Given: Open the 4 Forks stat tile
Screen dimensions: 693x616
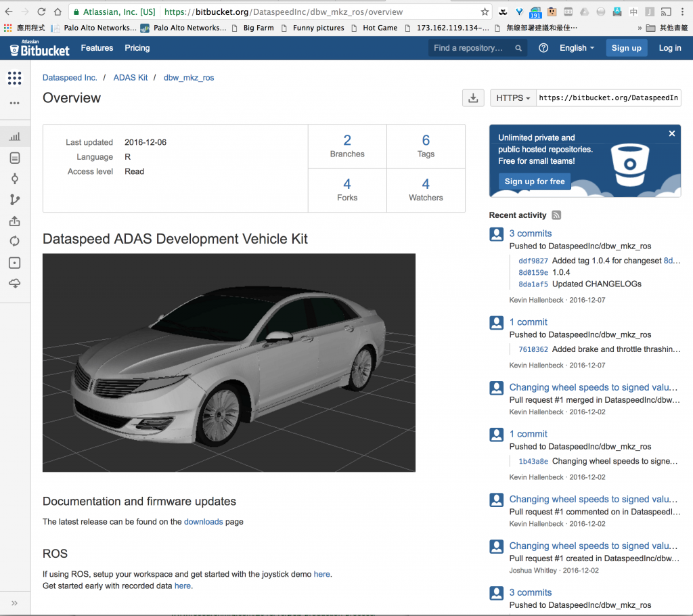Looking at the screenshot, I should (347, 190).
